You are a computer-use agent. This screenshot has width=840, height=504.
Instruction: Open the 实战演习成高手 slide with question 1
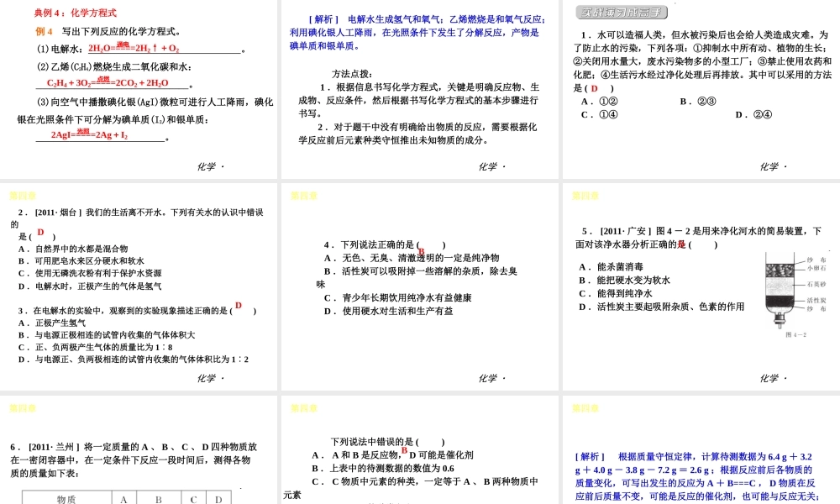tap(701, 89)
